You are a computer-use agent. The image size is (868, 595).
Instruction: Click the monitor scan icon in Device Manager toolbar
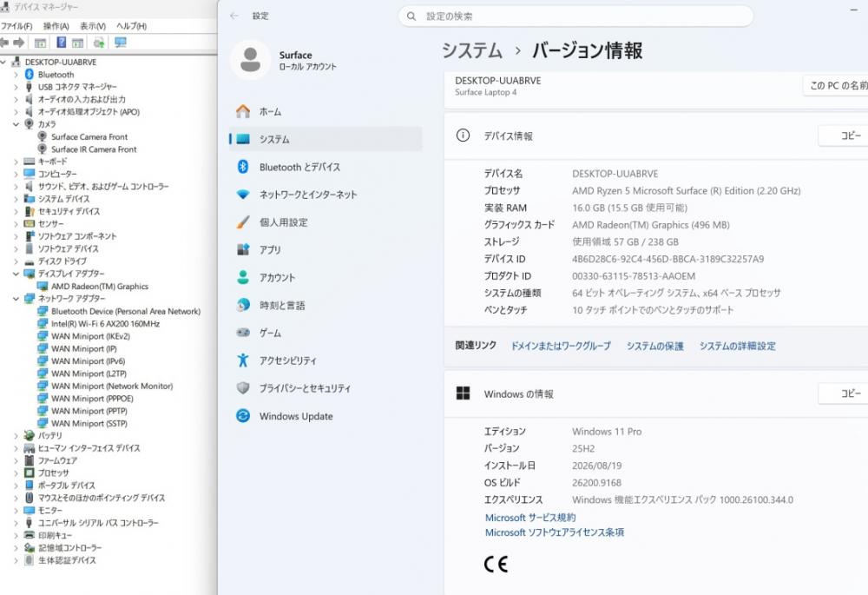120,43
